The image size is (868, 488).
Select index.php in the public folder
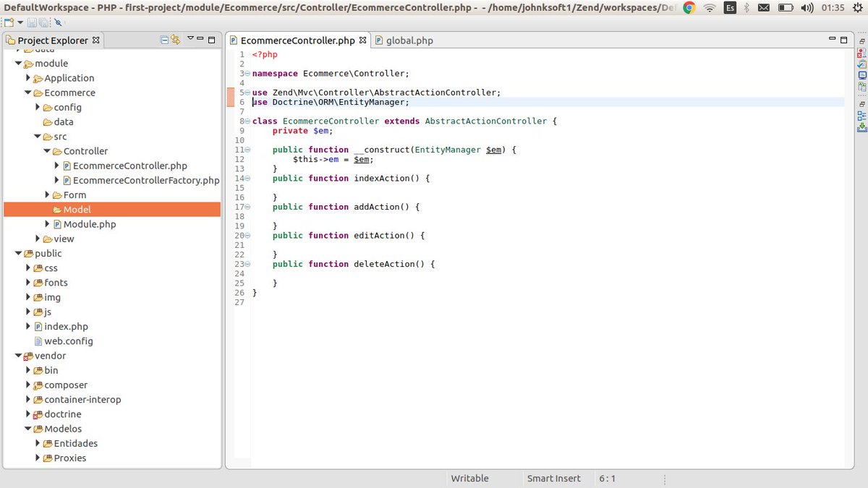[66, 327]
